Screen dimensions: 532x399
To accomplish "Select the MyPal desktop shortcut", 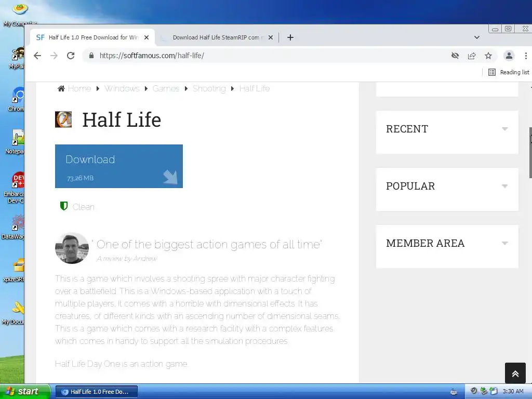I will (x=17, y=58).
